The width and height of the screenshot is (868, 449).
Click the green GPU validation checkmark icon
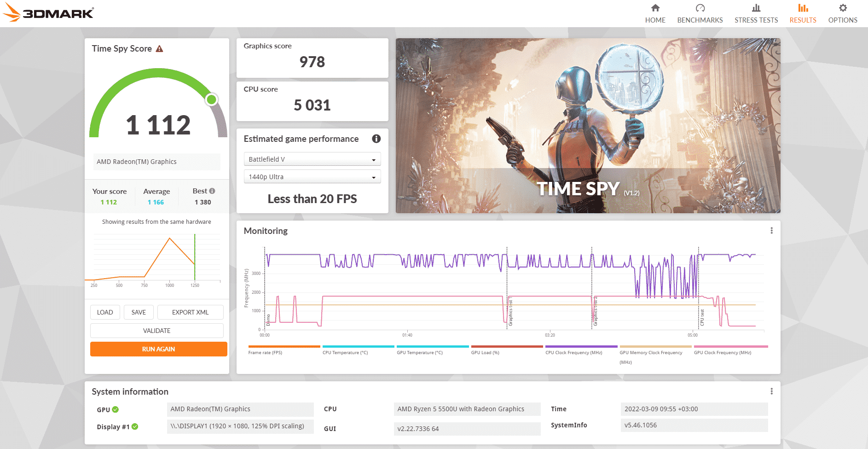116,409
